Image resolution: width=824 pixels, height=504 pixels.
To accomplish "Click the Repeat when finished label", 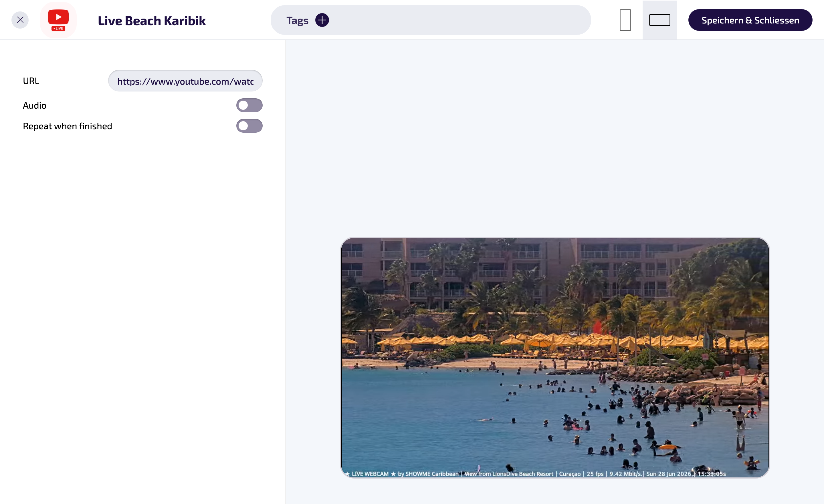I will click(67, 126).
